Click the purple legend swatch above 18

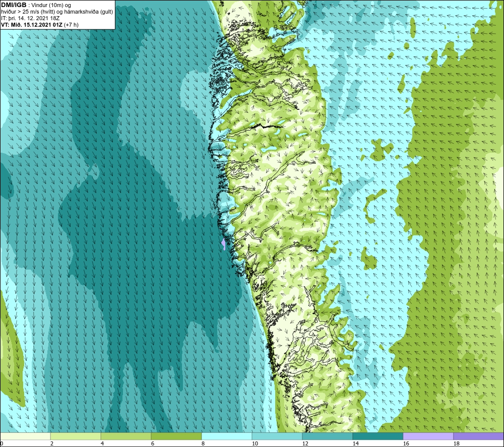(x=478, y=436)
